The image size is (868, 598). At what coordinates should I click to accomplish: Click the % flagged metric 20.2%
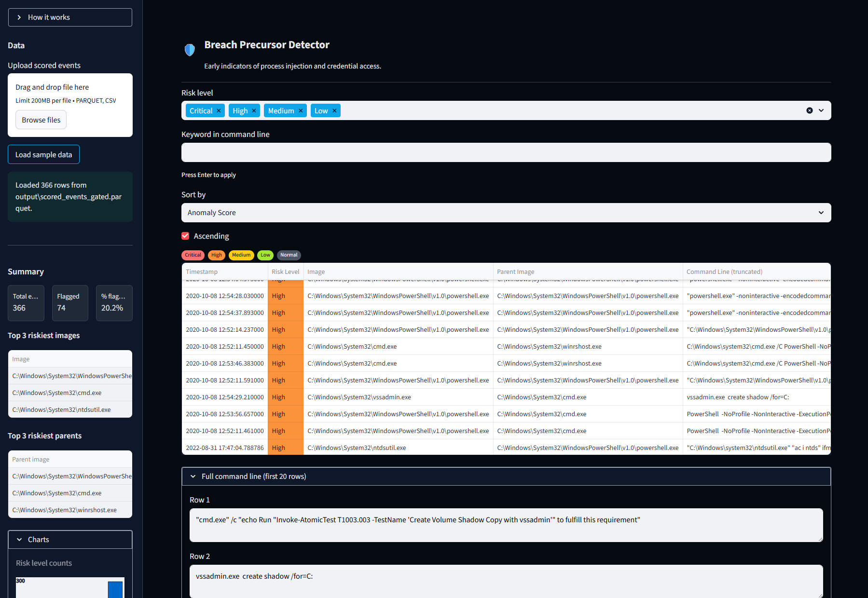(x=114, y=303)
